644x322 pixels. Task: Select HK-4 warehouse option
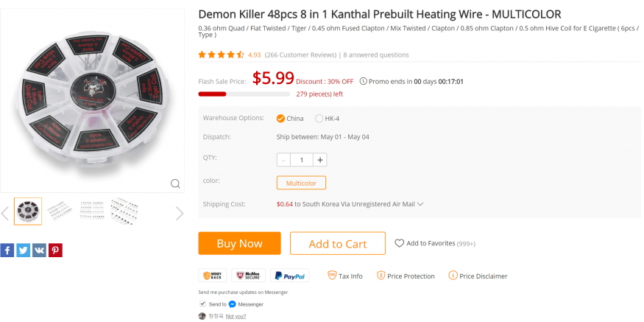coord(319,119)
